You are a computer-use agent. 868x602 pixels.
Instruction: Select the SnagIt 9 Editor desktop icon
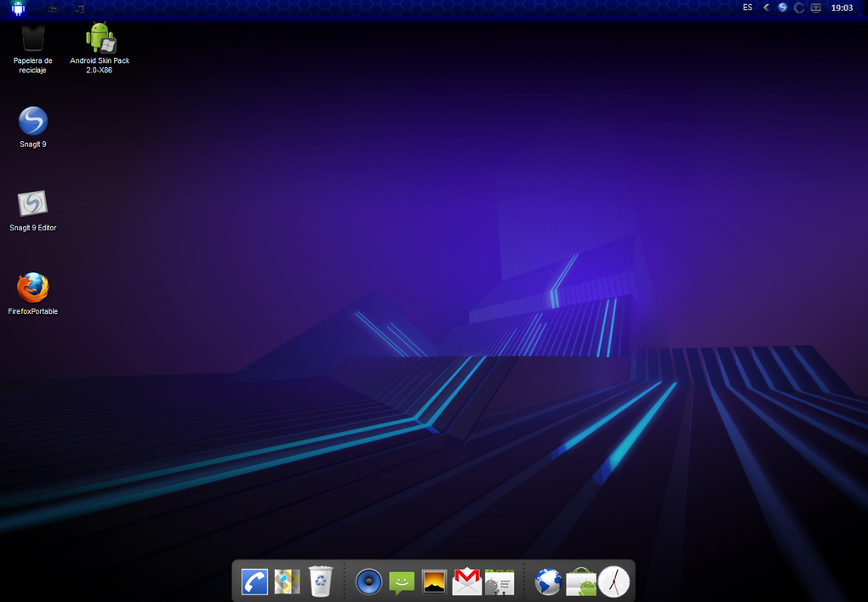click(32, 211)
